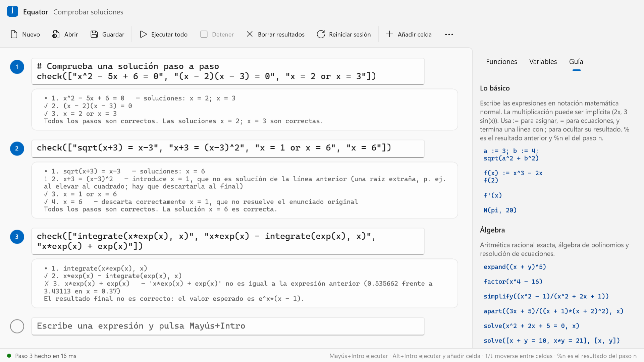The height and width of the screenshot is (362, 644).
Task: Click the warning line '! 2. x+3 = (x−3)^2'
Action: point(245,183)
